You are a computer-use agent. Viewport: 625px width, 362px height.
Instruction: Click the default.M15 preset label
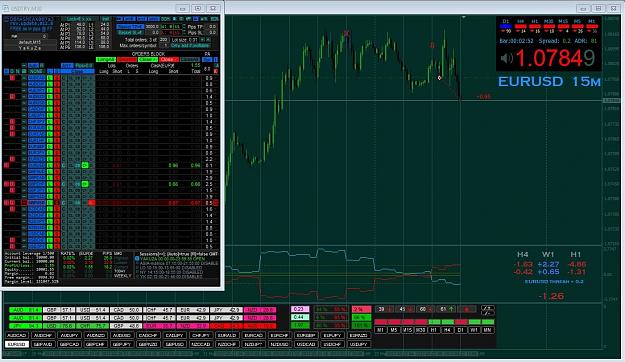pyautogui.click(x=29, y=42)
